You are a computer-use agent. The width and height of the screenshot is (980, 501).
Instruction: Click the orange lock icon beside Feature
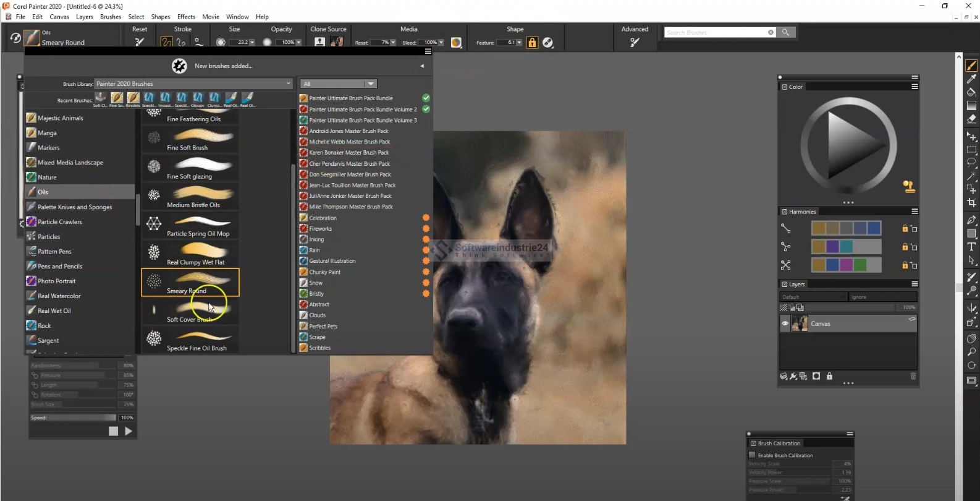click(x=532, y=42)
